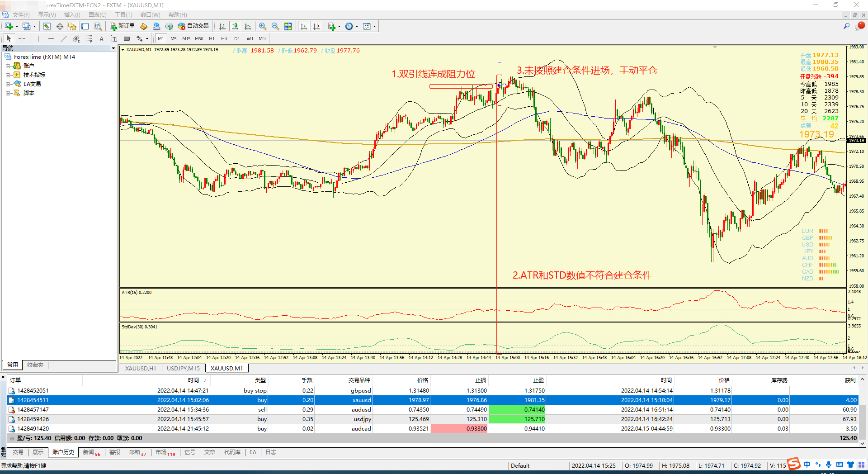868x474 pixels.
Task: Expand the 账户 tree node
Action: tap(8, 66)
